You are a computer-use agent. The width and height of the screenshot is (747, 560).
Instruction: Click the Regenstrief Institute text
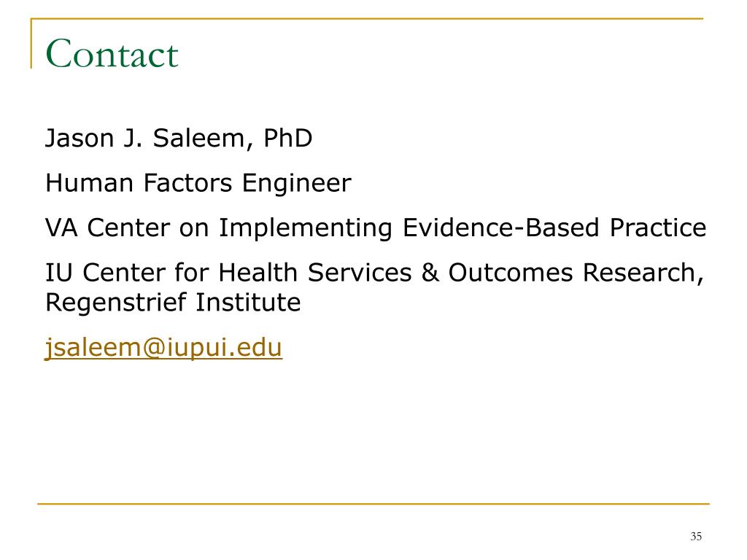(x=173, y=303)
